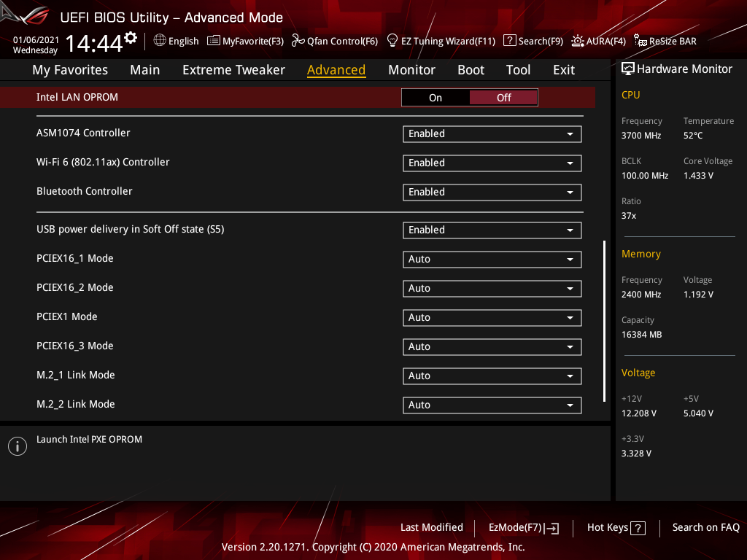Open the Exit tab

click(564, 70)
